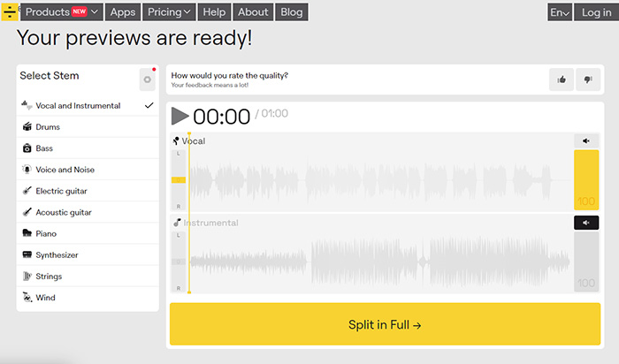Viewport: 619px width, 364px height.
Task: Click the Bass speaker icon
Action: [x=27, y=148]
